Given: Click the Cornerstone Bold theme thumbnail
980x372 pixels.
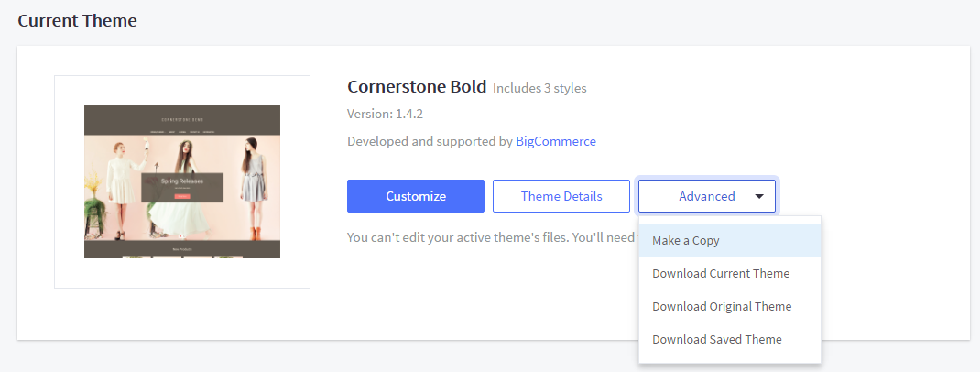Looking at the screenshot, I should click(182, 181).
